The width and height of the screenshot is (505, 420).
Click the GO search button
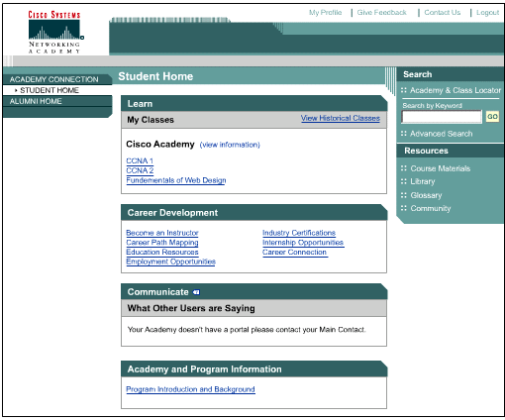coord(492,117)
